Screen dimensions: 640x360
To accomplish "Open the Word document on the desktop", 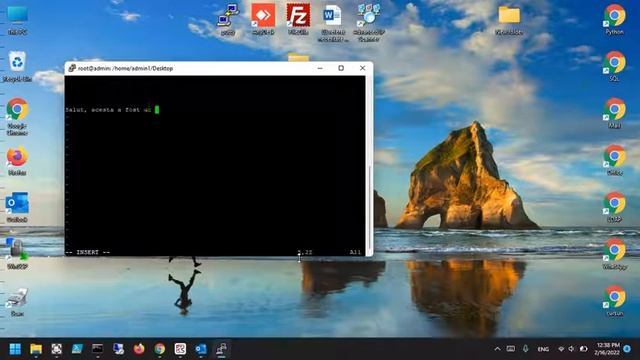I will [333, 22].
